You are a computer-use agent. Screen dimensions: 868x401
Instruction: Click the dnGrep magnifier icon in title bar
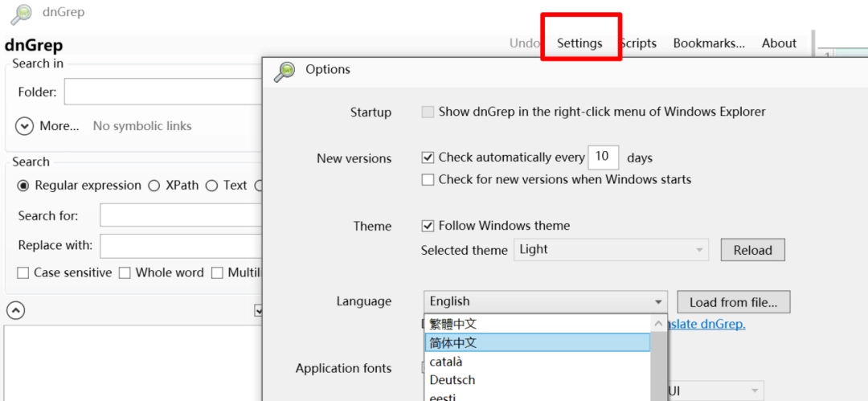[22, 13]
